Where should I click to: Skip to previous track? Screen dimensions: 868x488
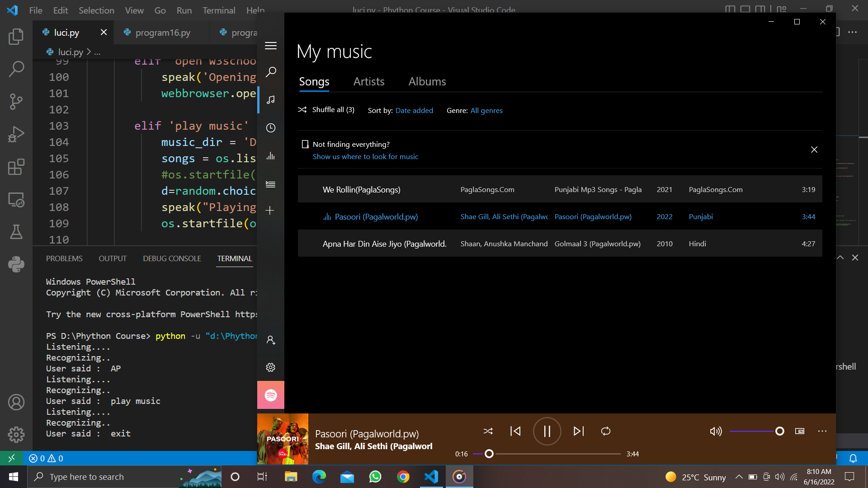click(x=515, y=431)
